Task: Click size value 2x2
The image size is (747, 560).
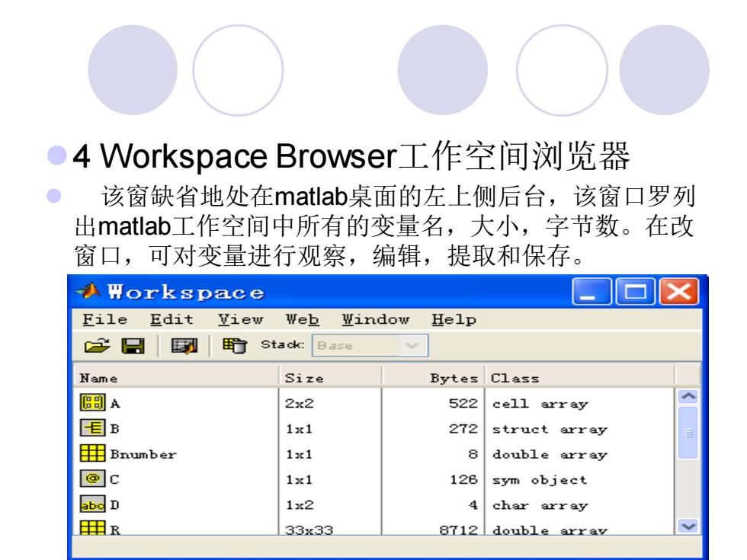Action: pos(299,403)
